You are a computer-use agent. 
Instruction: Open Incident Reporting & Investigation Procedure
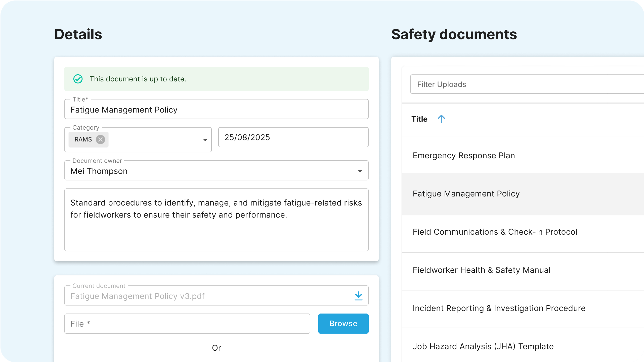coord(499,308)
